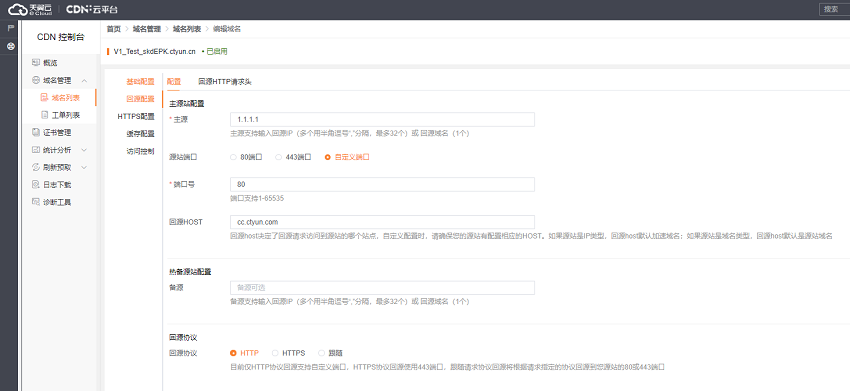Click the 备源 input field

pyautogui.click(x=382, y=287)
